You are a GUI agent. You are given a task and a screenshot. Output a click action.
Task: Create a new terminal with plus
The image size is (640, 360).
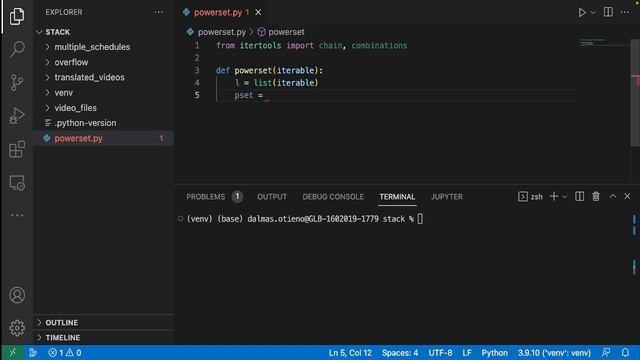(x=553, y=196)
